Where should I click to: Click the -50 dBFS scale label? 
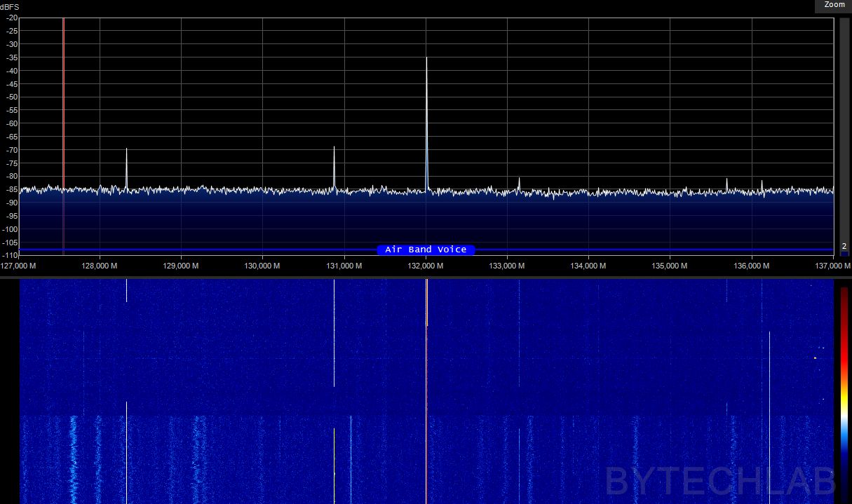(12, 97)
